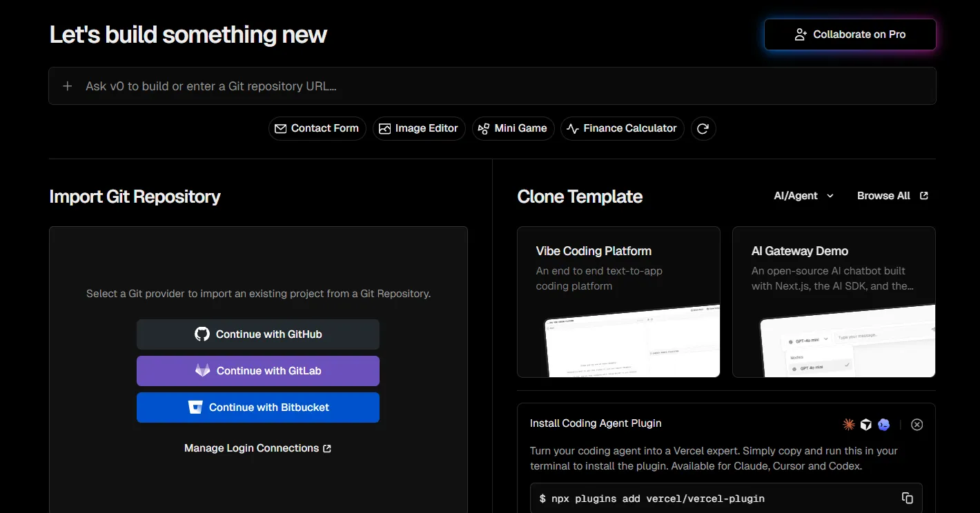Open the Vibe Coding Platform template card
This screenshot has width=980, height=513.
click(618, 302)
